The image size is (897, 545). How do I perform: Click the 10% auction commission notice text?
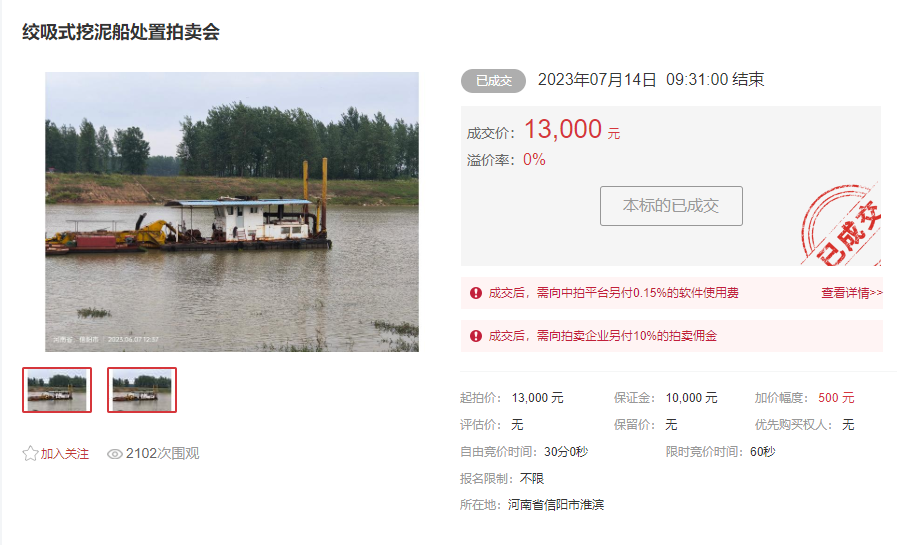(602, 336)
